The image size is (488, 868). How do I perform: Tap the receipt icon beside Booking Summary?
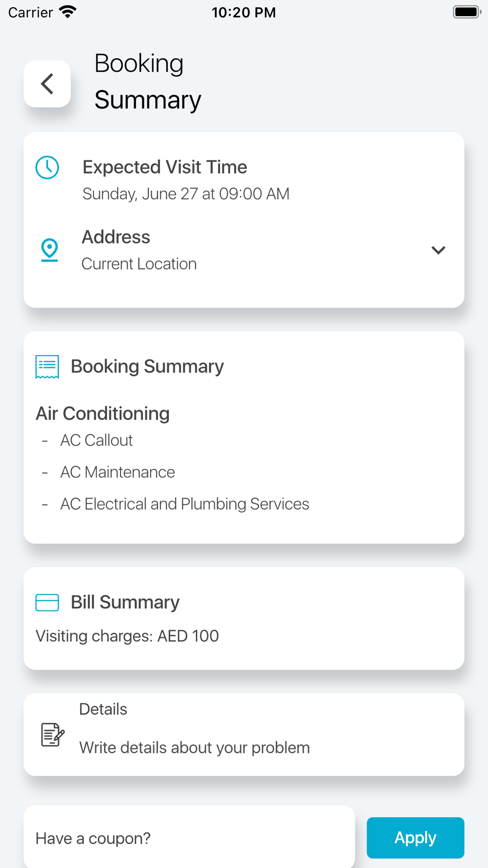[47, 367]
